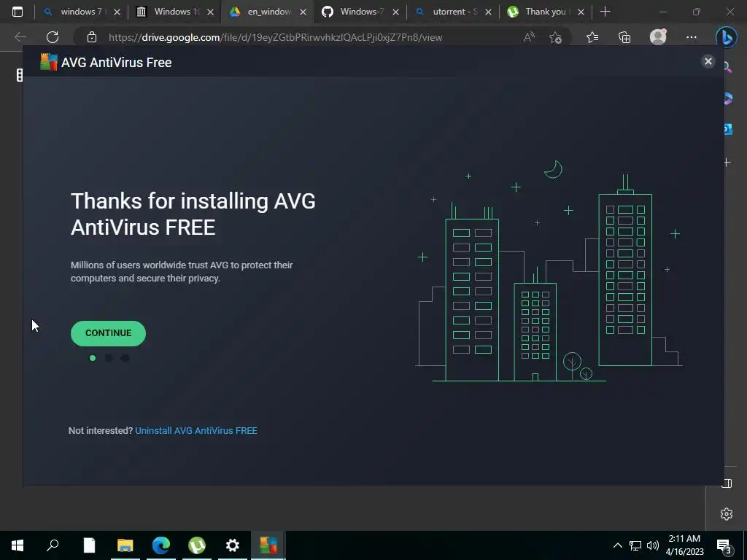Go back to previous page
The height and width of the screenshot is (560, 747).
20,37
